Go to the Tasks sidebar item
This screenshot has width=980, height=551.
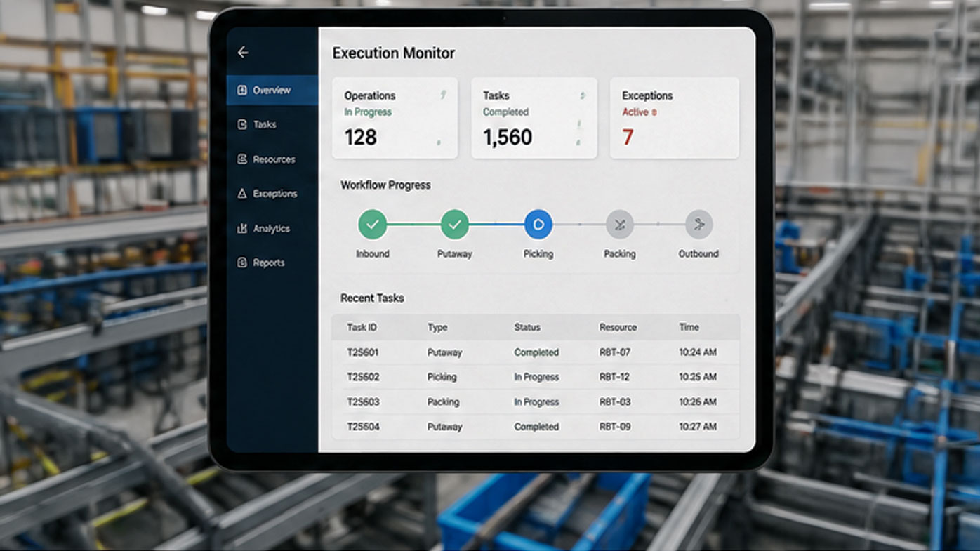click(272, 124)
